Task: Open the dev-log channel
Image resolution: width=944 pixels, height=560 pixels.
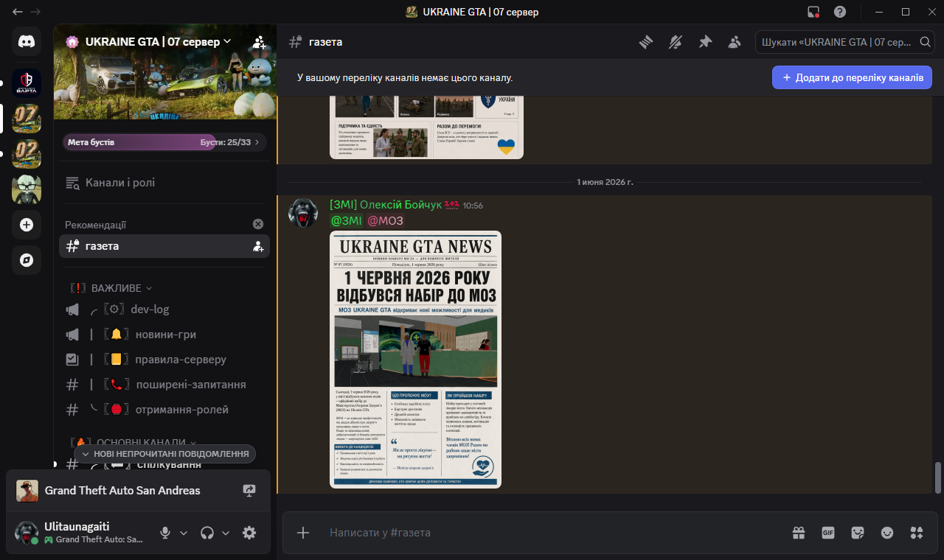Action: 164,309
